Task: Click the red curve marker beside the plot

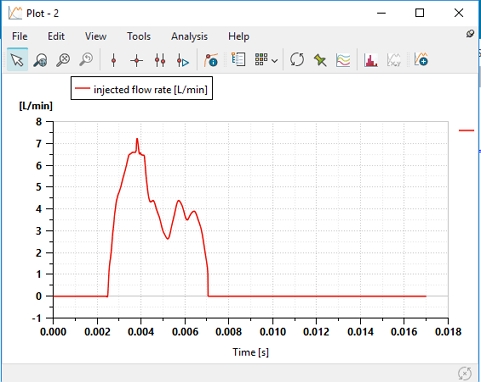Action: tap(466, 130)
